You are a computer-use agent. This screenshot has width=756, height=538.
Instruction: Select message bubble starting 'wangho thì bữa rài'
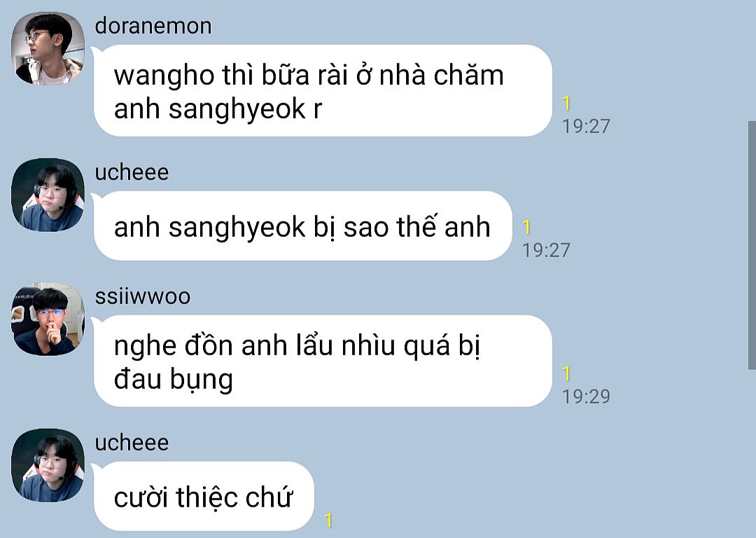pos(323,90)
